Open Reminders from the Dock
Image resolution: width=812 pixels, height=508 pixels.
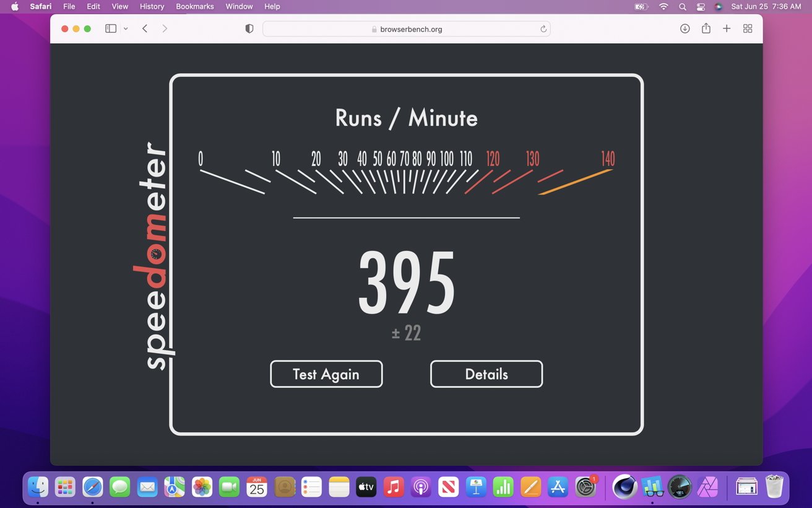point(311,487)
